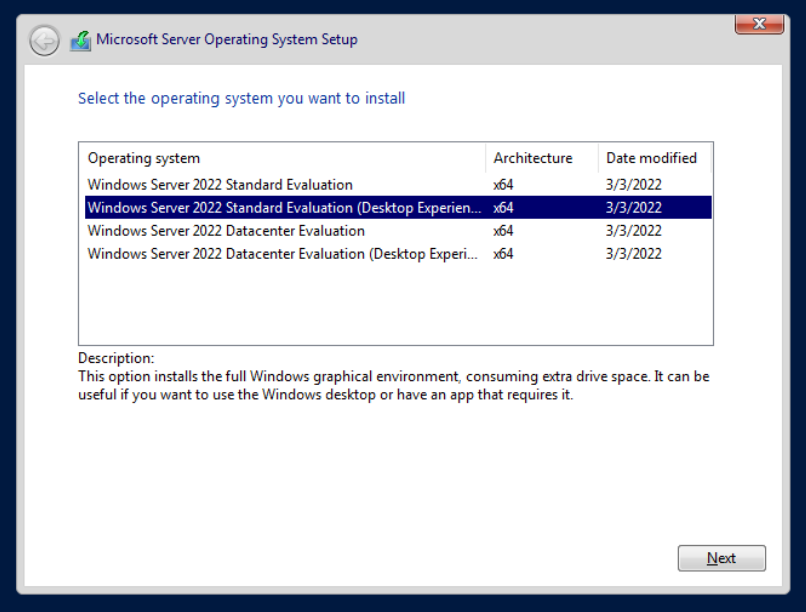This screenshot has height=612, width=806.
Task: Click the date in Datacenter Evaluation row
Action: (634, 231)
